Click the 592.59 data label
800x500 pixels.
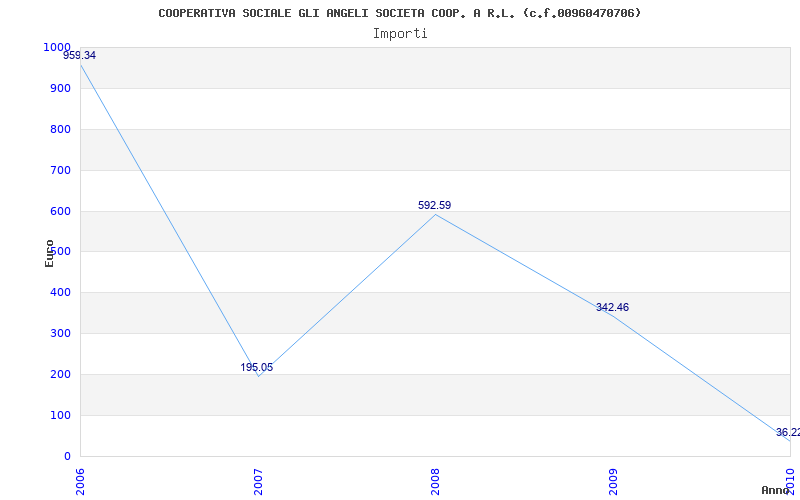(434, 205)
